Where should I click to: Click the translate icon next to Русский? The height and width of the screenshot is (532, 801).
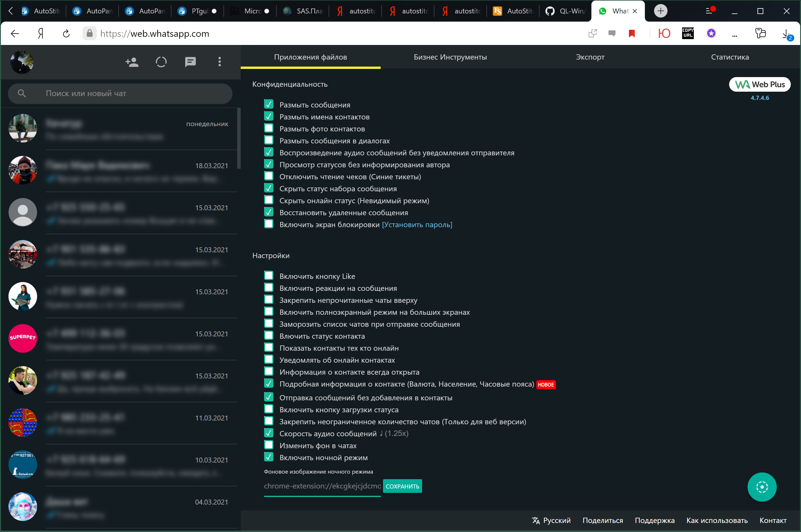click(x=535, y=520)
